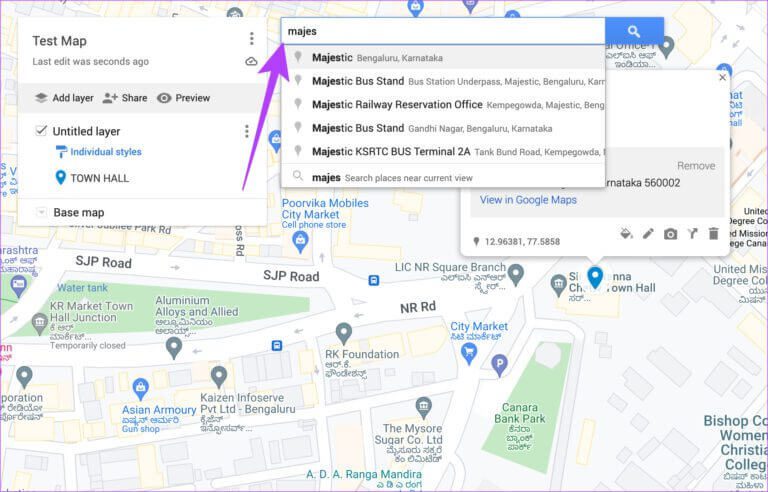Image resolution: width=768 pixels, height=492 pixels.
Task: Click the purple parking P marker
Action: (x=499, y=365)
